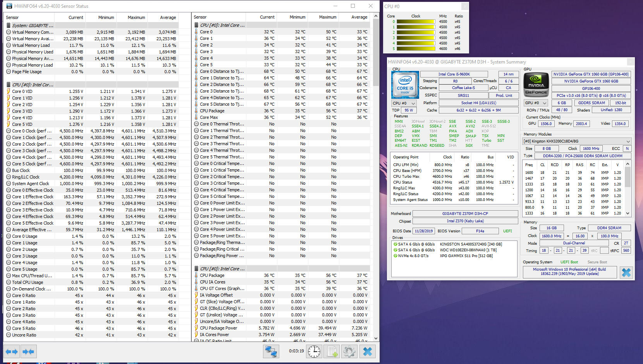Click the HWiNFO64 title bar app icon
Viewport: 643px width, 364px height.
(x=9, y=6)
